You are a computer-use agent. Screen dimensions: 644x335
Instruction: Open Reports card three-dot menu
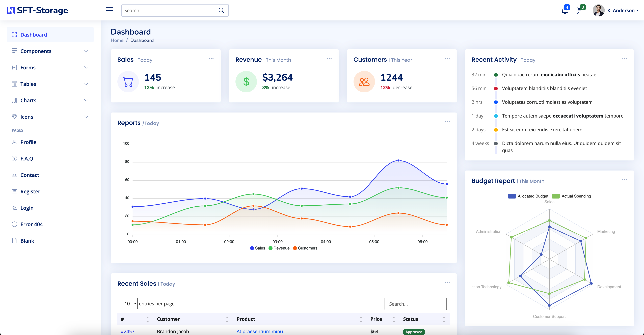[447, 122]
